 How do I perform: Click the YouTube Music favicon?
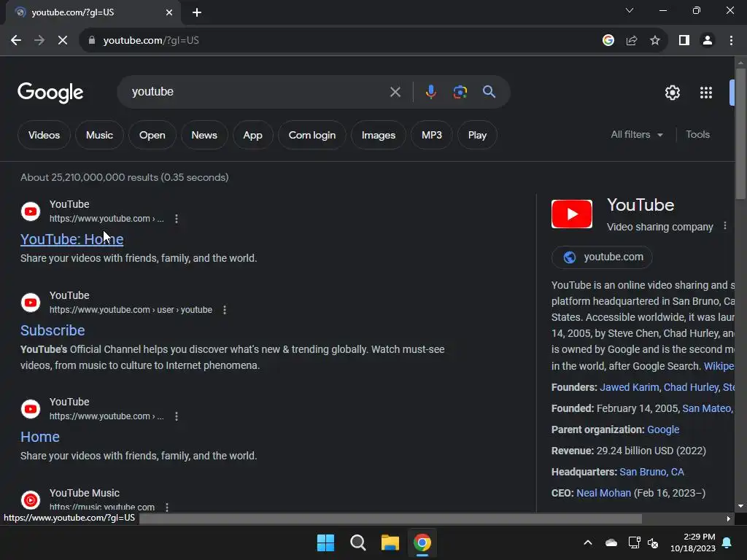(x=31, y=500)
